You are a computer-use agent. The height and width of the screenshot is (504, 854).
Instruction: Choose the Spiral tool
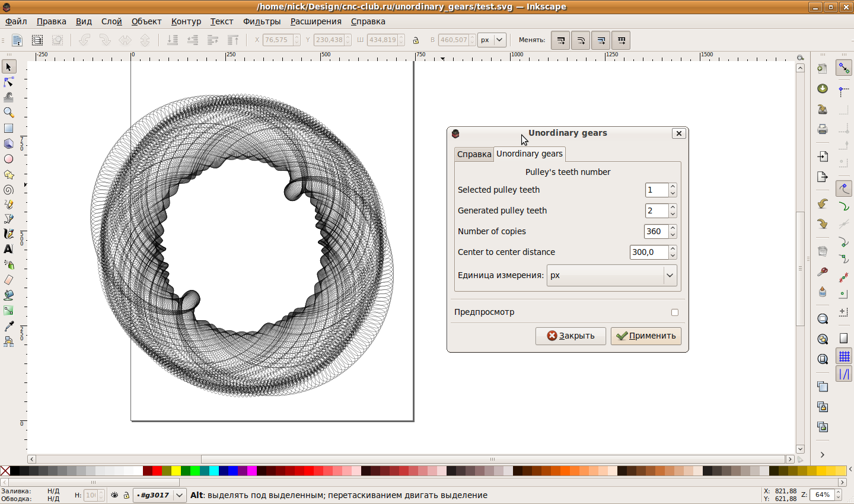[x=8, y=190]
